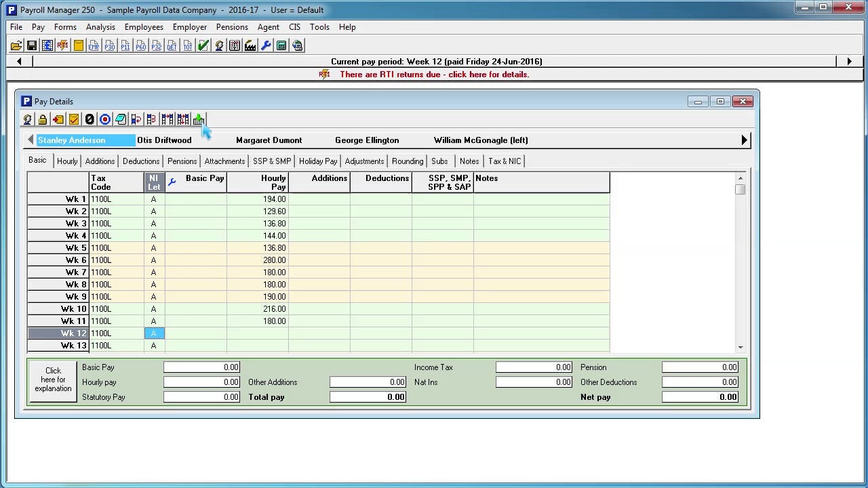Open the Employees menu
This screenshot has width=868, height=488.
tap(144, 27)
